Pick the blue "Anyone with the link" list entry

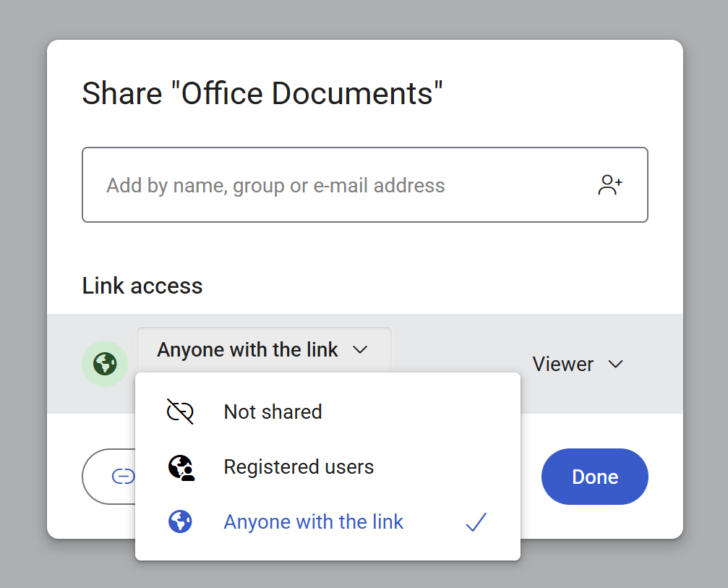(314, 522)
